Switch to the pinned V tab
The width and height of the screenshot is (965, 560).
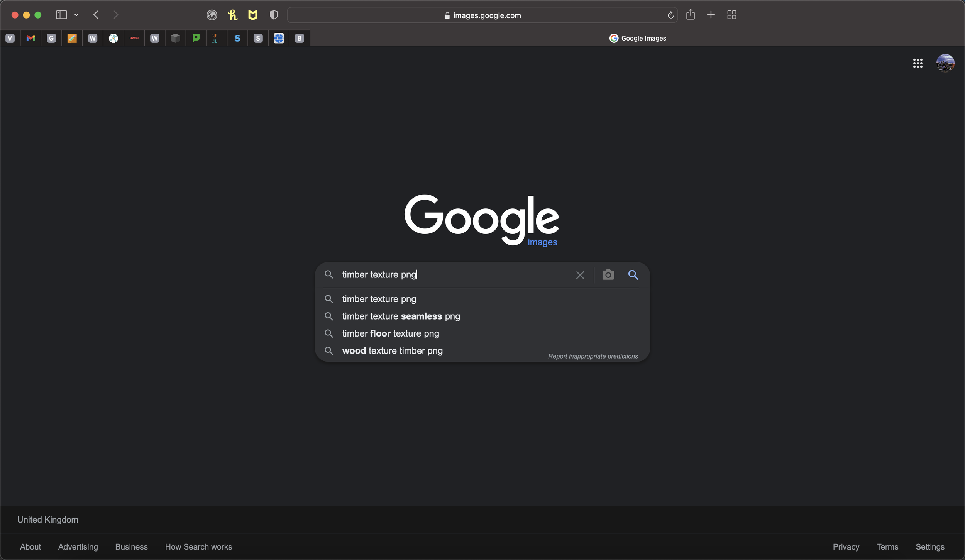[x=10, y=38]
